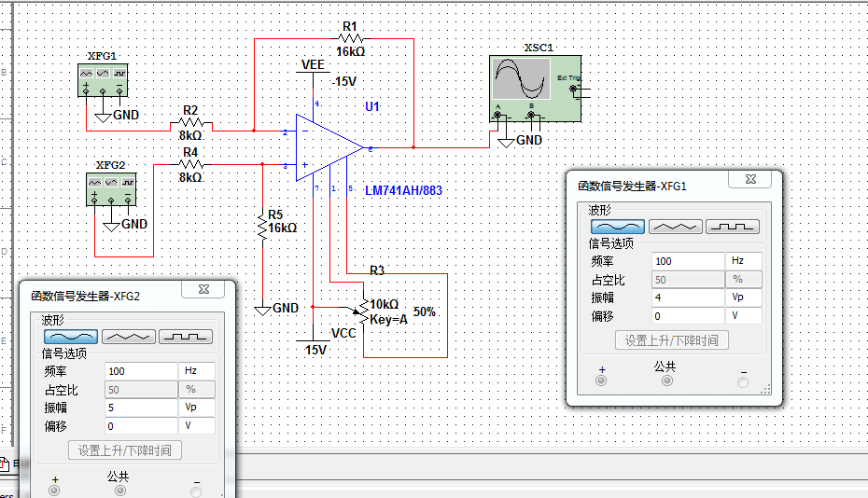
Task: Select sine waveform in XFG2 panel
Action: tap(71, 337)
